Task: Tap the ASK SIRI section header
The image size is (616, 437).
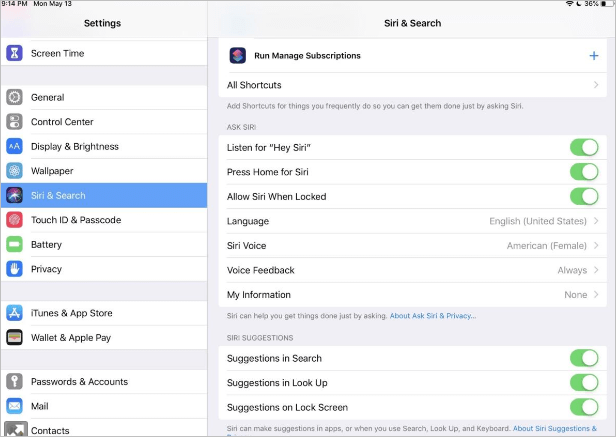Action: tap(241, 127)
